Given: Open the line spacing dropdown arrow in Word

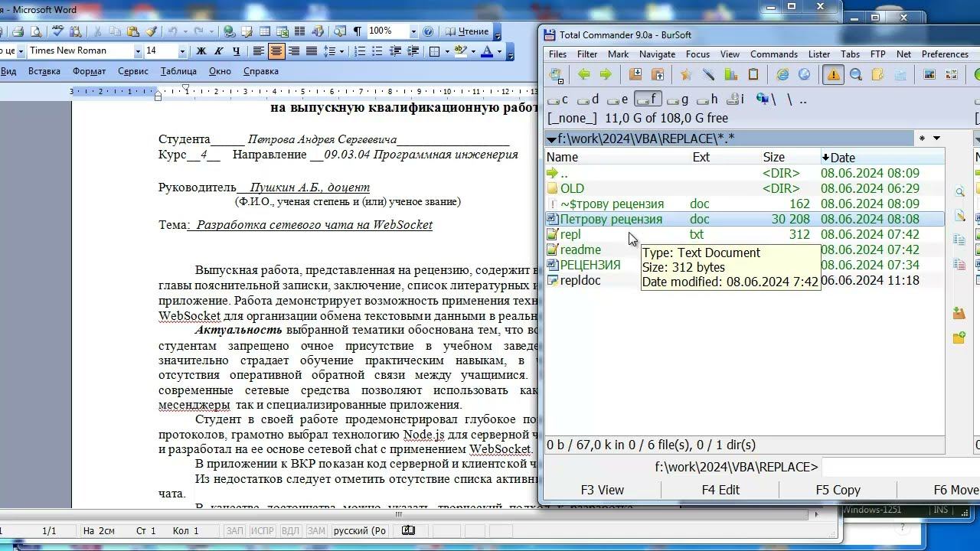Looking at the screenshot, I should 341,51.
